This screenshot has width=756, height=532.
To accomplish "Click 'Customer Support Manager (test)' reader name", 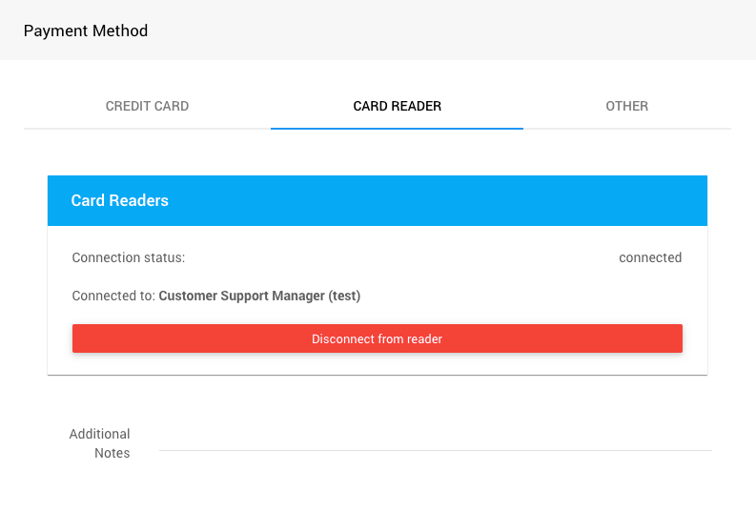I will click(259, 296).
